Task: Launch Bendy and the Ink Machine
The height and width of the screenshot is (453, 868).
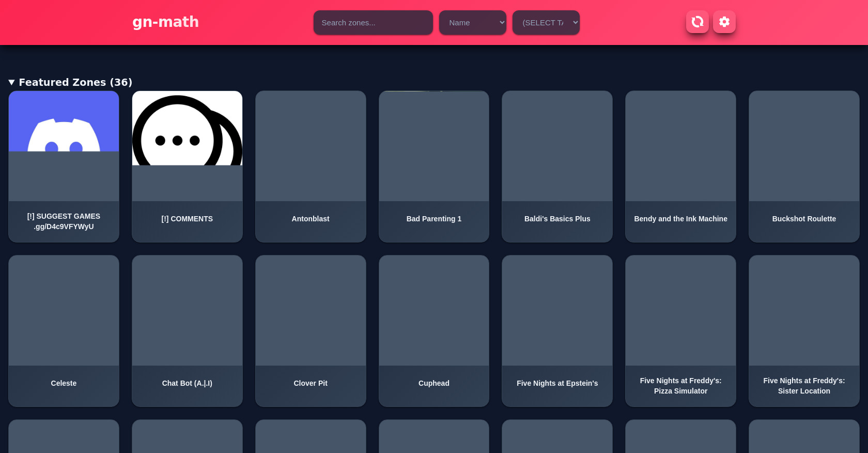Action: tap(680, 166)
